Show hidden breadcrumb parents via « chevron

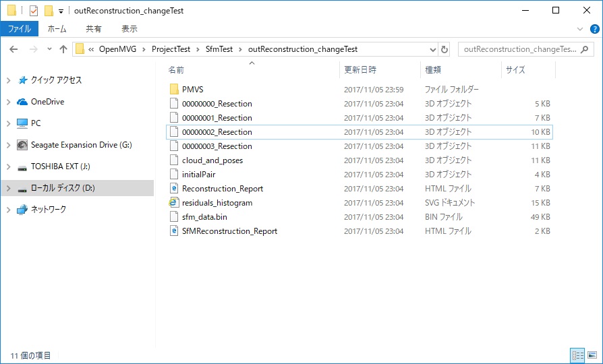click(x=91, y=49)
